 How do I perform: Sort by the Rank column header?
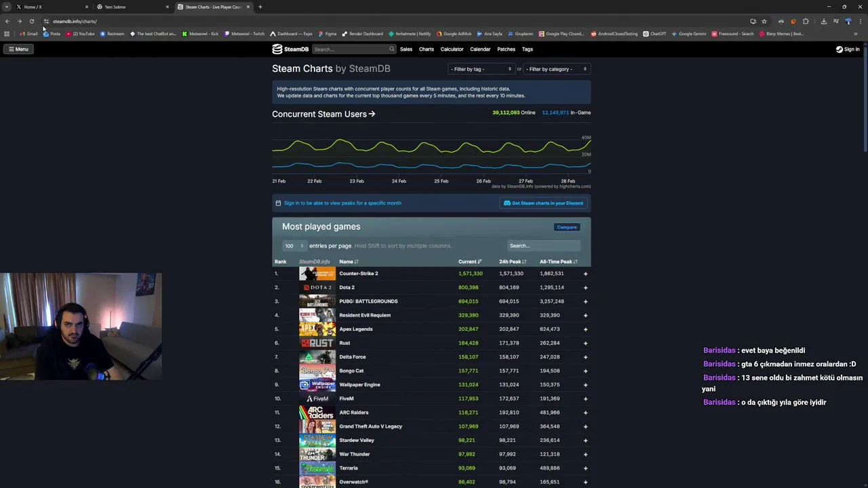tap(281, 262)
